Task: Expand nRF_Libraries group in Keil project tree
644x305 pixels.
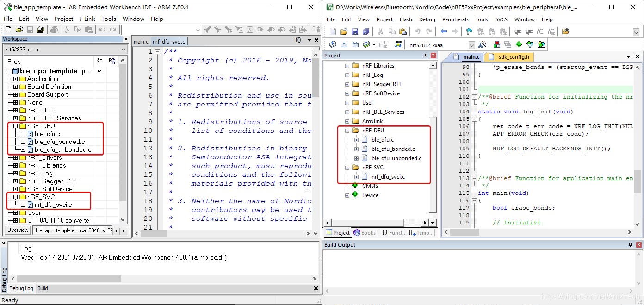Action: [x=347, y=66]
